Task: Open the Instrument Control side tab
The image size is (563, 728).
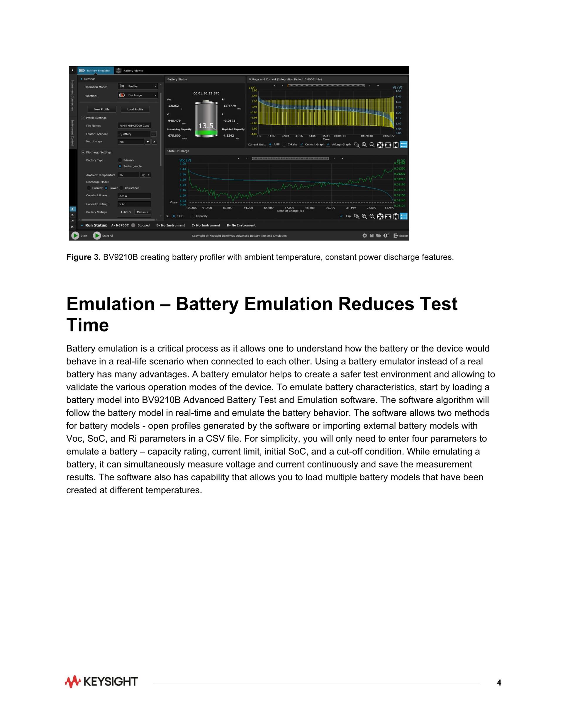Action: [x=72, y=133]
